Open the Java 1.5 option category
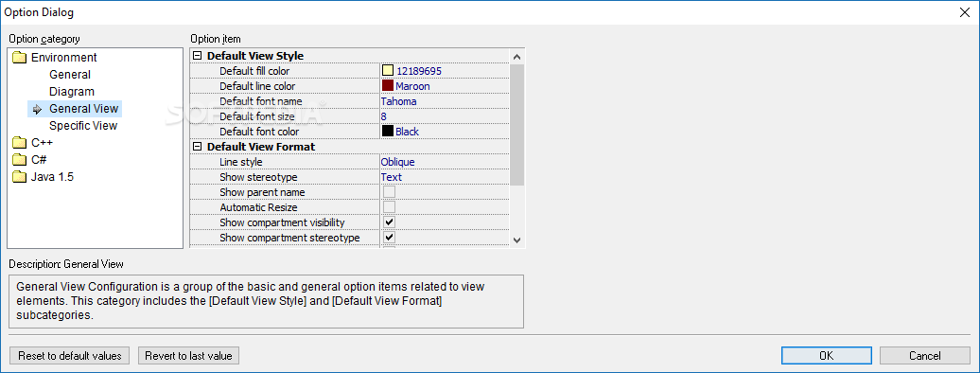Viewport: 980px width, 373px height. tap(53, 176)
